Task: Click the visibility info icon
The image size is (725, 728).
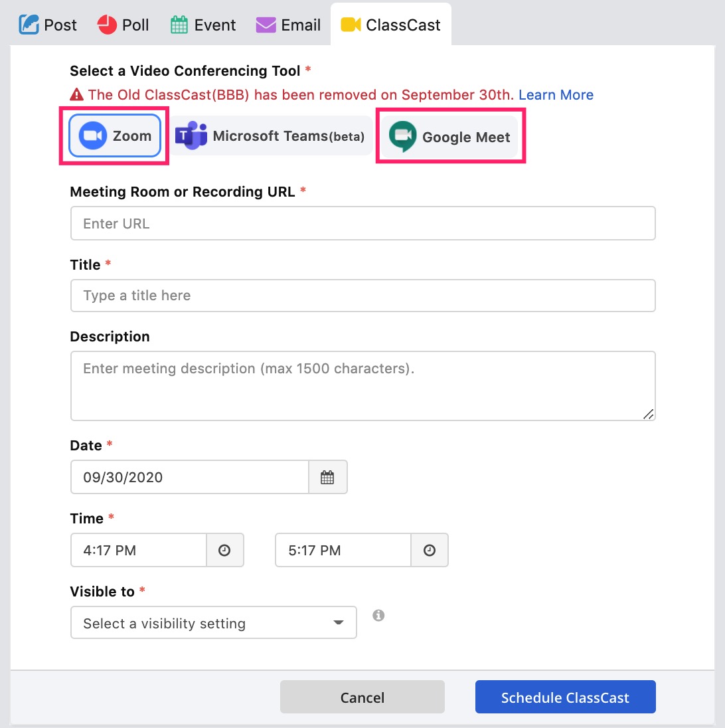Action: tap(378, 615)
